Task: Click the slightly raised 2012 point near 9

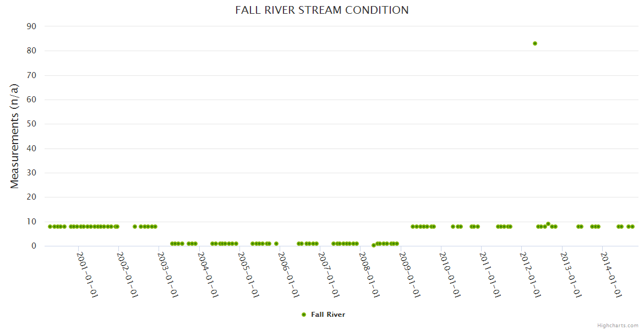Action: tap(548, 224)
